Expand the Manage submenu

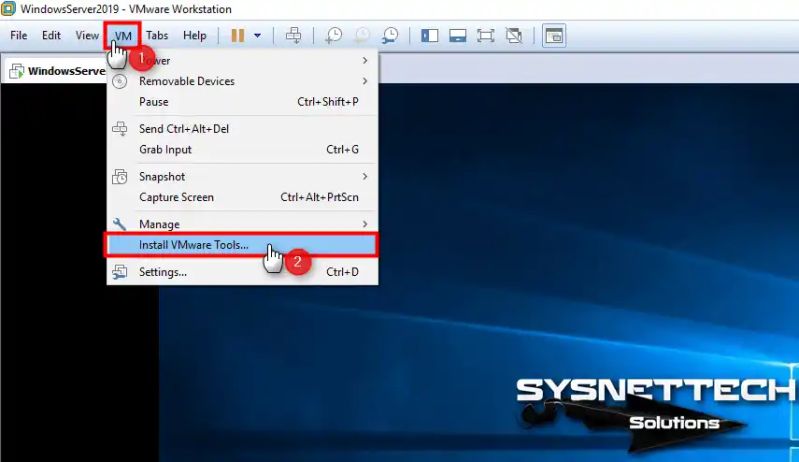(243, 224)
